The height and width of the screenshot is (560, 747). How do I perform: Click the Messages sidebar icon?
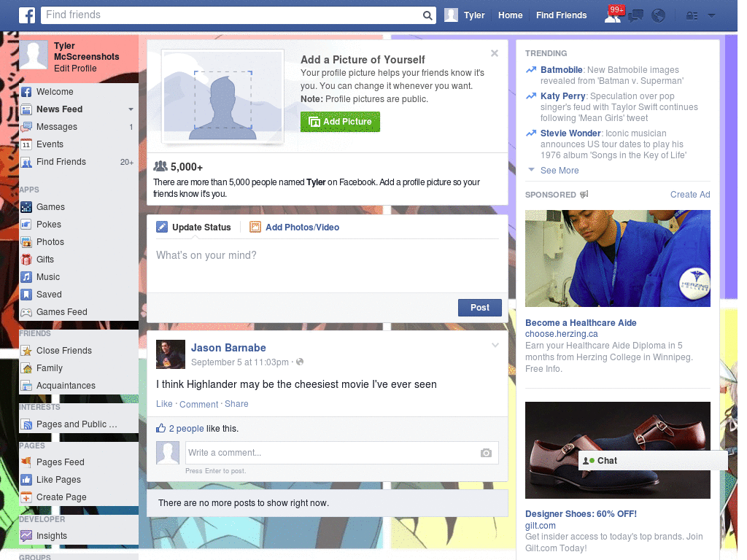[x=27, y=127]
